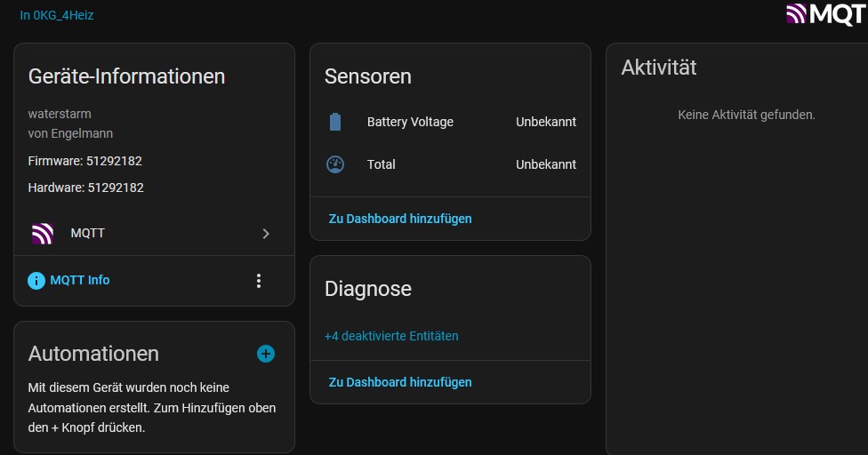Image resolution: width=868 pixels, height=455 pixels.
Task: Open the Battery Voltage sensor entity
Action: click(410, 122)
